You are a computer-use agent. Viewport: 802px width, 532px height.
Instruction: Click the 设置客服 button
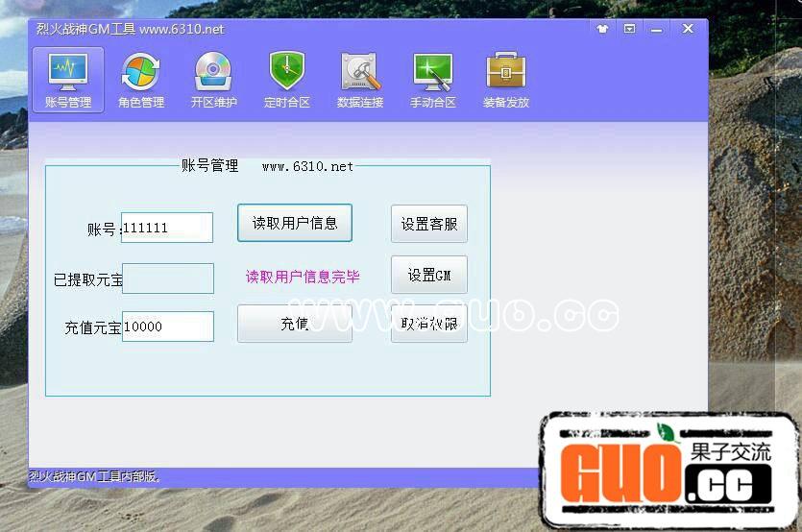pyautogui.click(x=429, y=224)
